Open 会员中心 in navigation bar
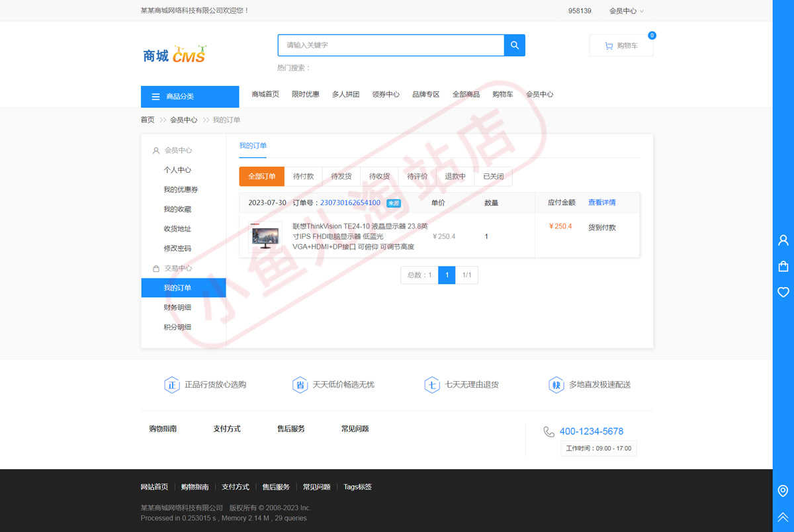 (540, 95)
